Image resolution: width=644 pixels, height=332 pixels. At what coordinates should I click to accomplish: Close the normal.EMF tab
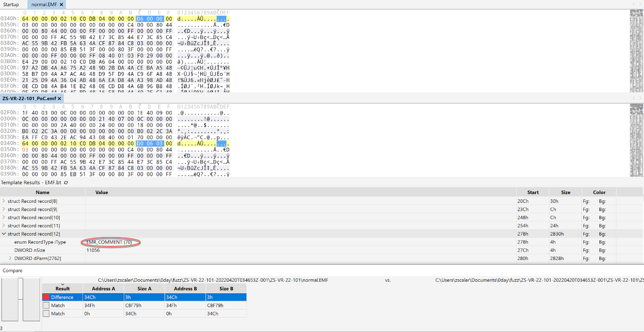(62, 5)
